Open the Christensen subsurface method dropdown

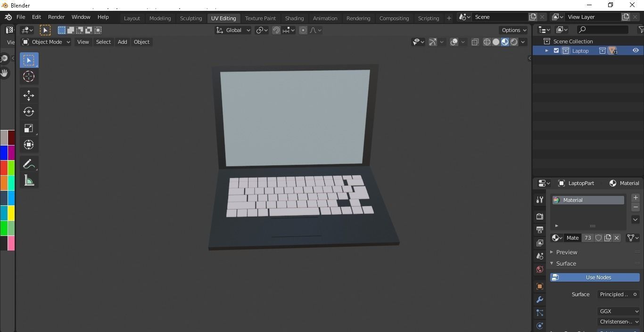pyautogui.click(x=619, y=322)
